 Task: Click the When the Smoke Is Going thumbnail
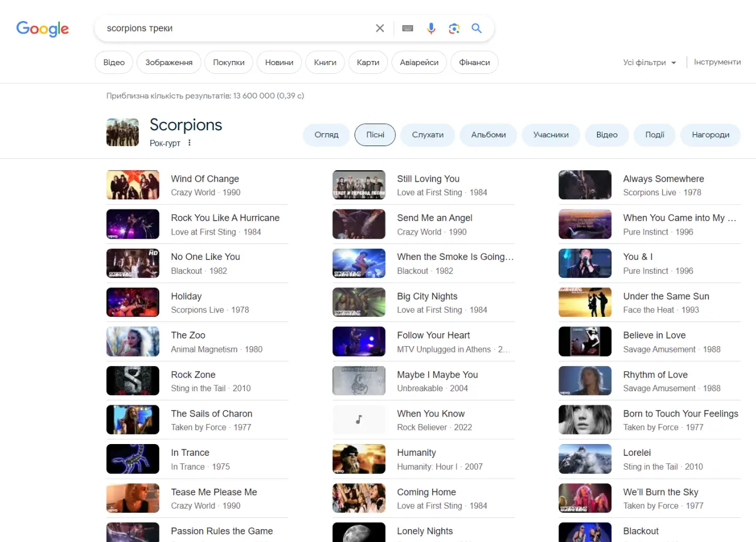(x=359, y=263)
